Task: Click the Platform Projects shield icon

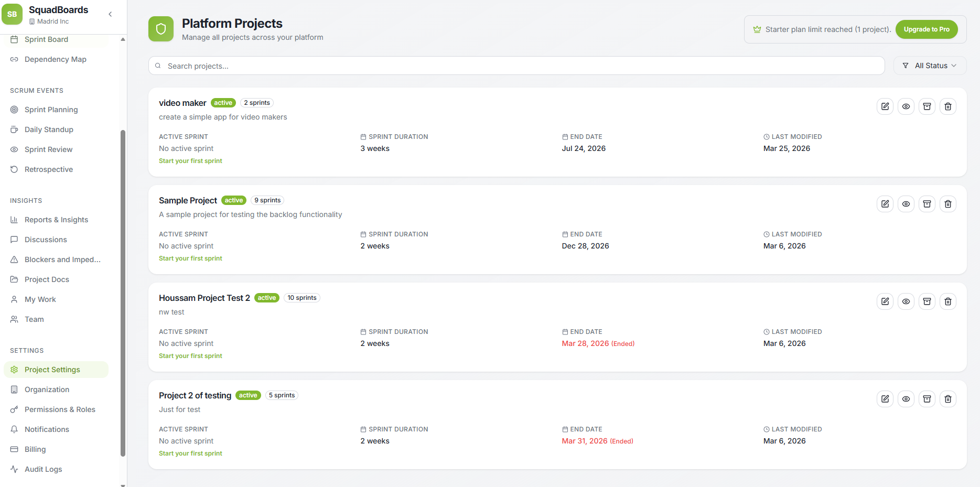Action: click(x=161, y=29)
